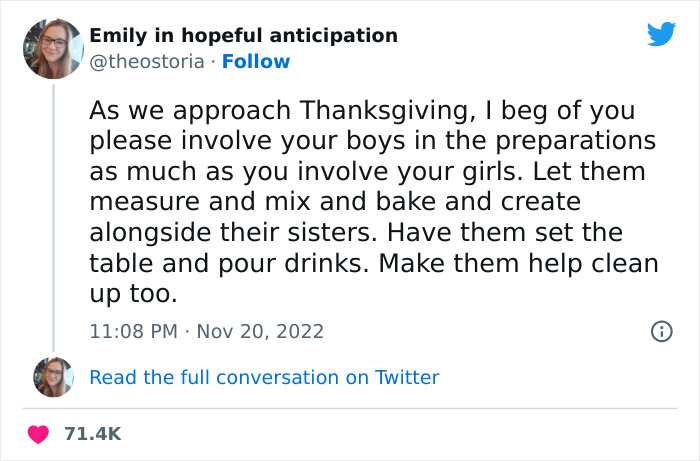Open Emily's large profile picture
This screenshot has height=461, width=700.
pyautogui.click(x=52, y=48)
